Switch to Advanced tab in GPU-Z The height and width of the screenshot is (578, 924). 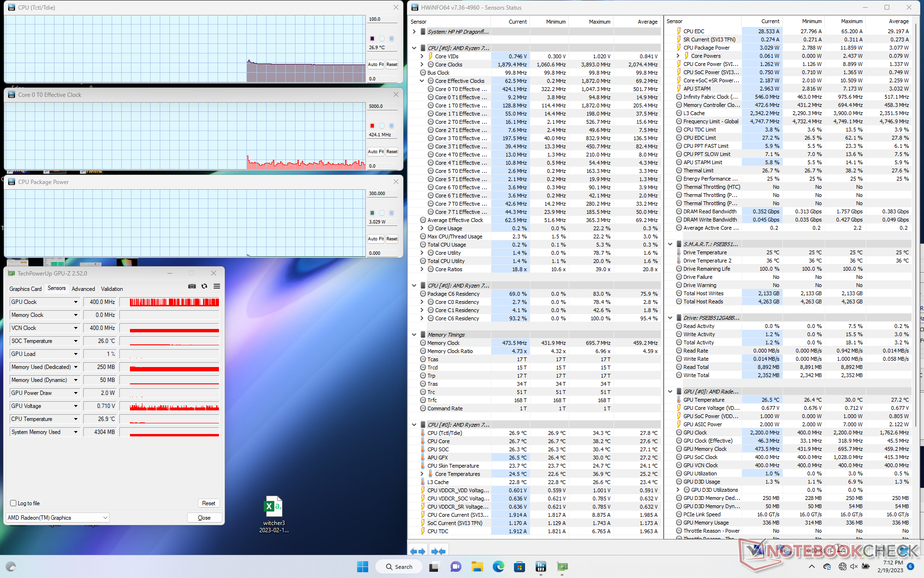[x=83, y=289]
